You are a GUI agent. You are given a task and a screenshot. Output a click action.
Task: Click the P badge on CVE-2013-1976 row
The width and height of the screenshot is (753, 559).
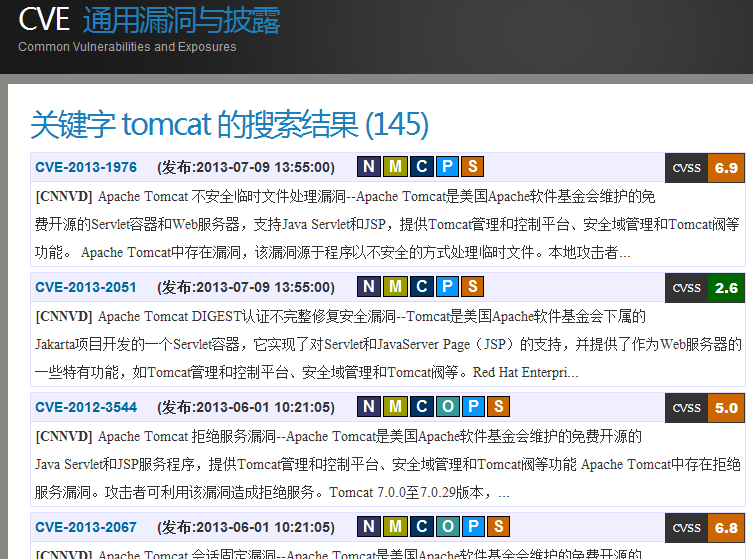tap(448, 167)
